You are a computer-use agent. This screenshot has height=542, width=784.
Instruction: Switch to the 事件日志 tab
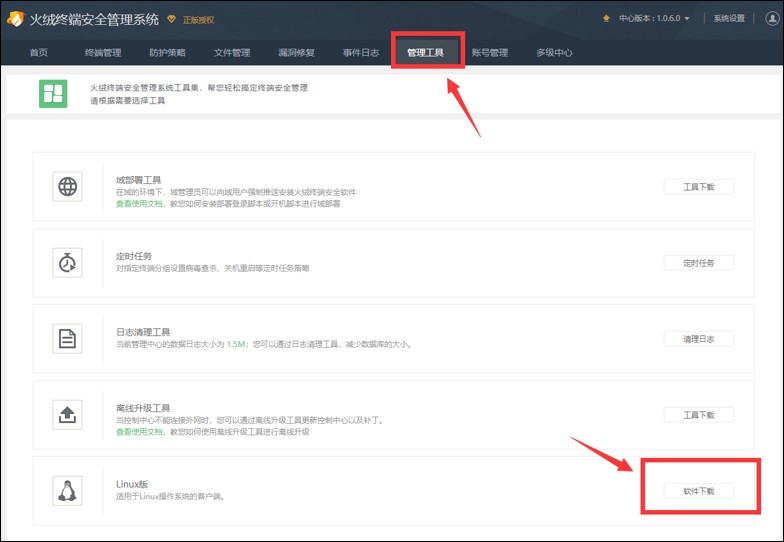361,52
